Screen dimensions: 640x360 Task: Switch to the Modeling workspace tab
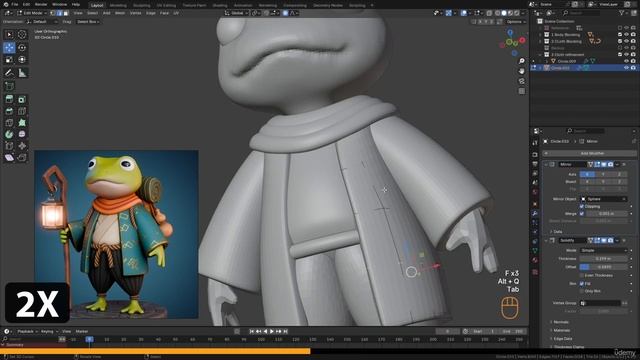pos(118,5)
